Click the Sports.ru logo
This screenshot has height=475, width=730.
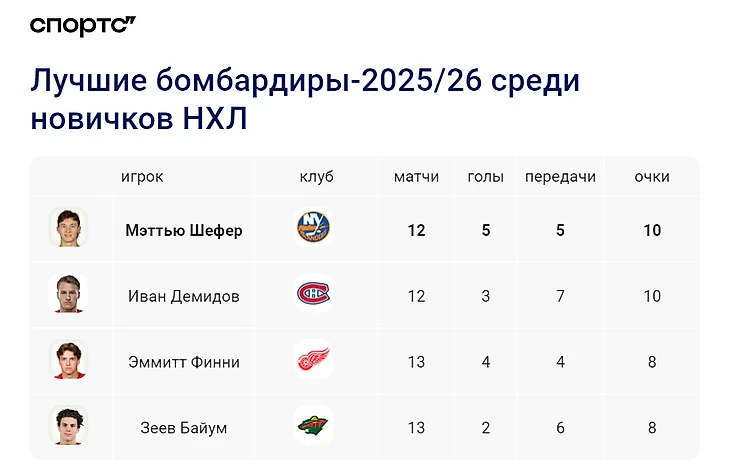tap(83, 26)
